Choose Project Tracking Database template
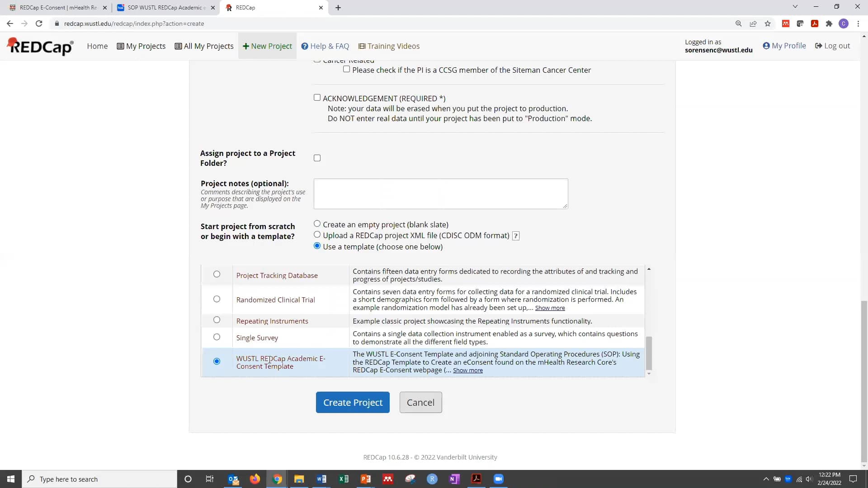This screenshot has height=488, width=868. (x=217, y=274)
